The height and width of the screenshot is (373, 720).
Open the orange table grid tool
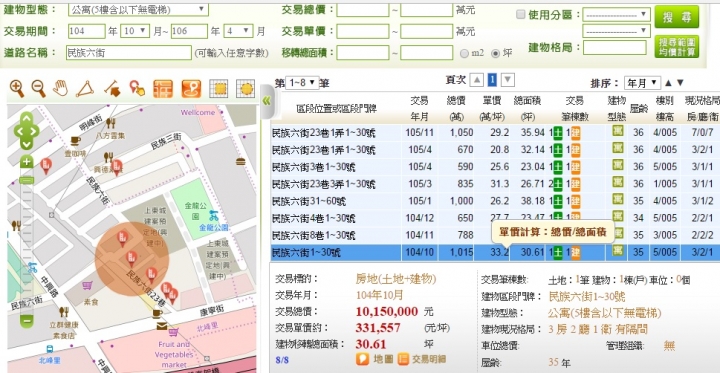[163, 89]
